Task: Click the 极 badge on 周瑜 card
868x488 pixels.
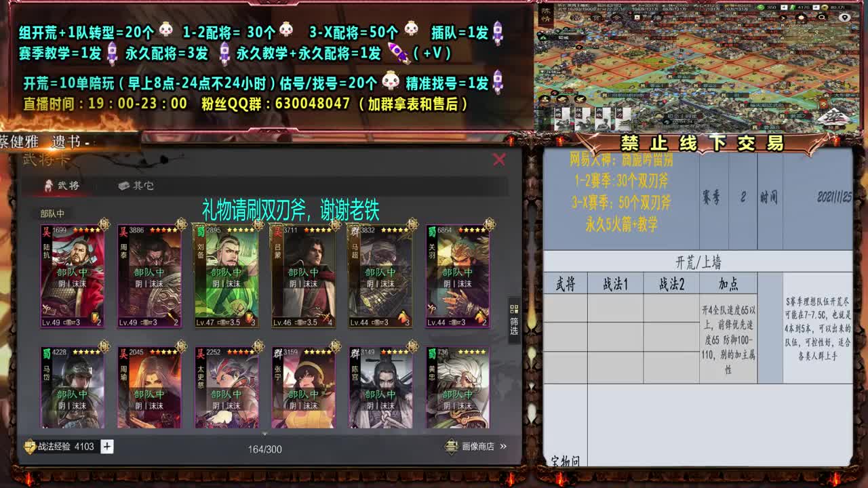Action: pyautogui.click(x=181, y=346)
